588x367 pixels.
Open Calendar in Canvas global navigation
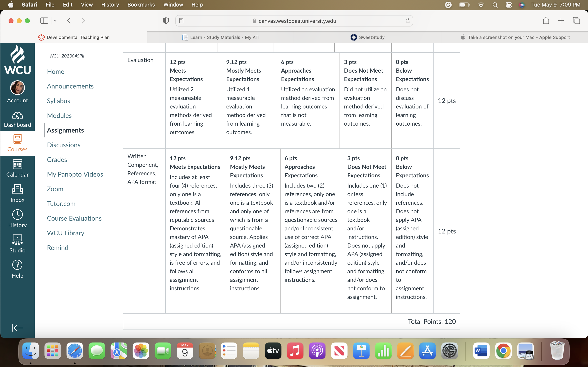(18, 168)
